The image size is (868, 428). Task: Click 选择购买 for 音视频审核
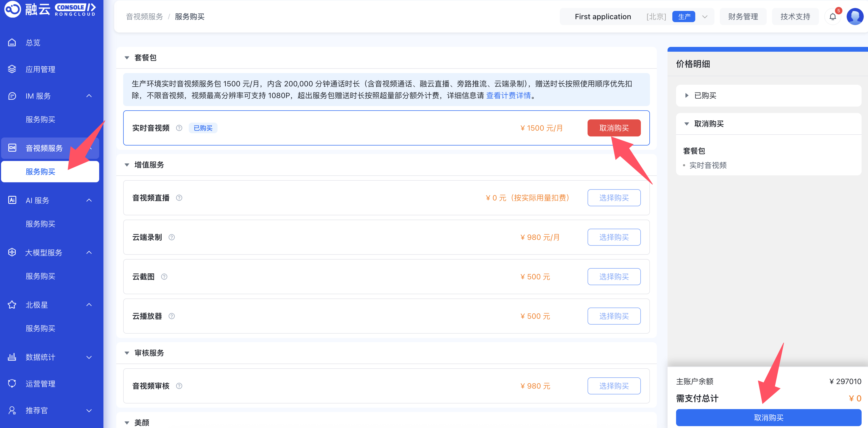click(x=614, y=386)
